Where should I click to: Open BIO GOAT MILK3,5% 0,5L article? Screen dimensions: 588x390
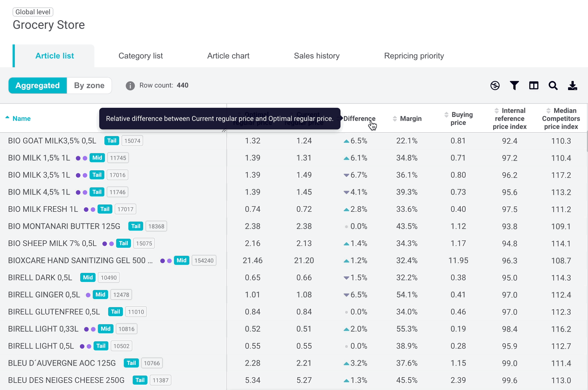(52, 141)
